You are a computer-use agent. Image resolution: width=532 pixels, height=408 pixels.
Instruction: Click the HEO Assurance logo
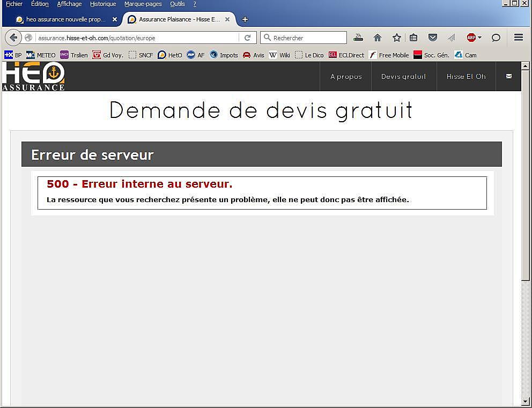[x=33, y=76]
